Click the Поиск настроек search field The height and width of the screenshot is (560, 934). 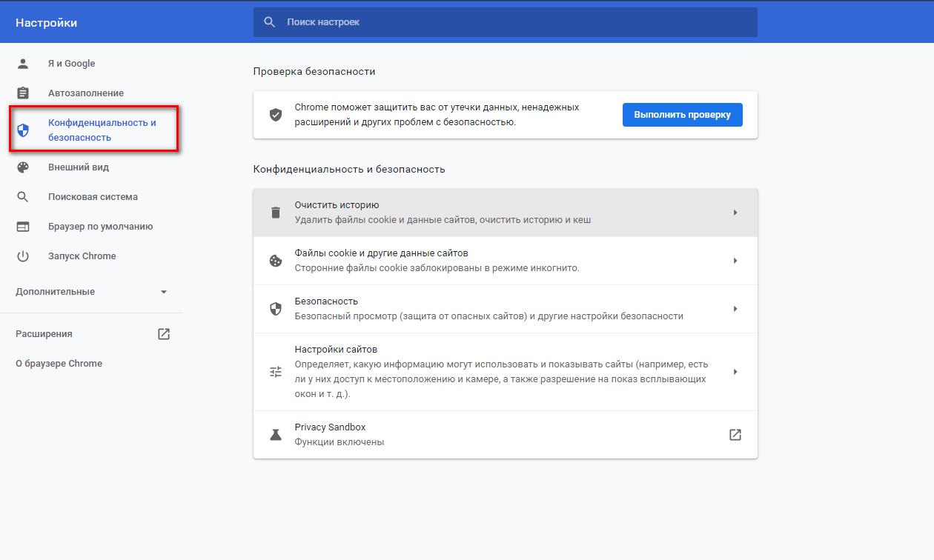tap(506, 22)
